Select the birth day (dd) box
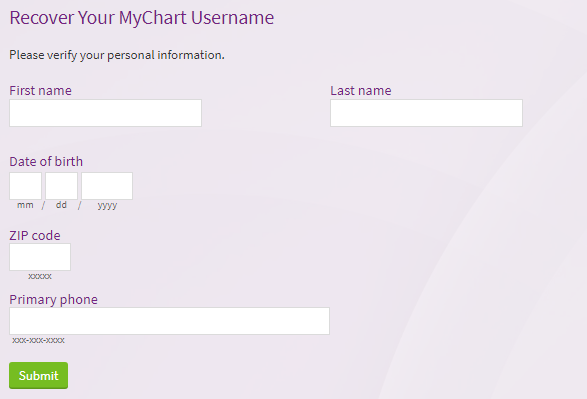This screenshot has height=399, width=587. coord(61,186)
